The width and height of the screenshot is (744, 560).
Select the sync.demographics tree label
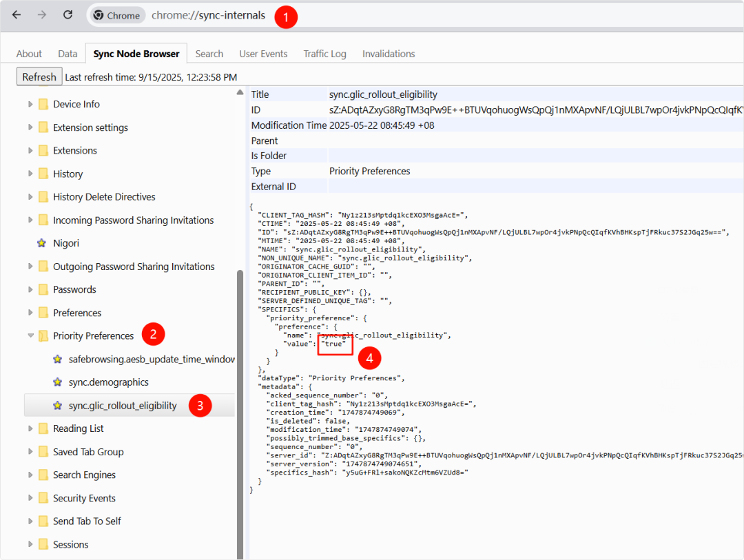tap(108, 382)
